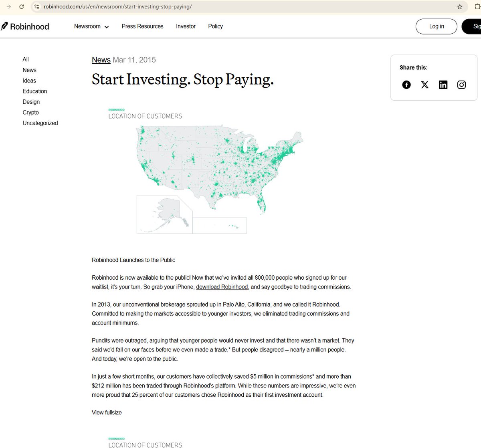The image size is (481, 448).
Task: Open the Crypto category
Action: click(x=31, y=113)
